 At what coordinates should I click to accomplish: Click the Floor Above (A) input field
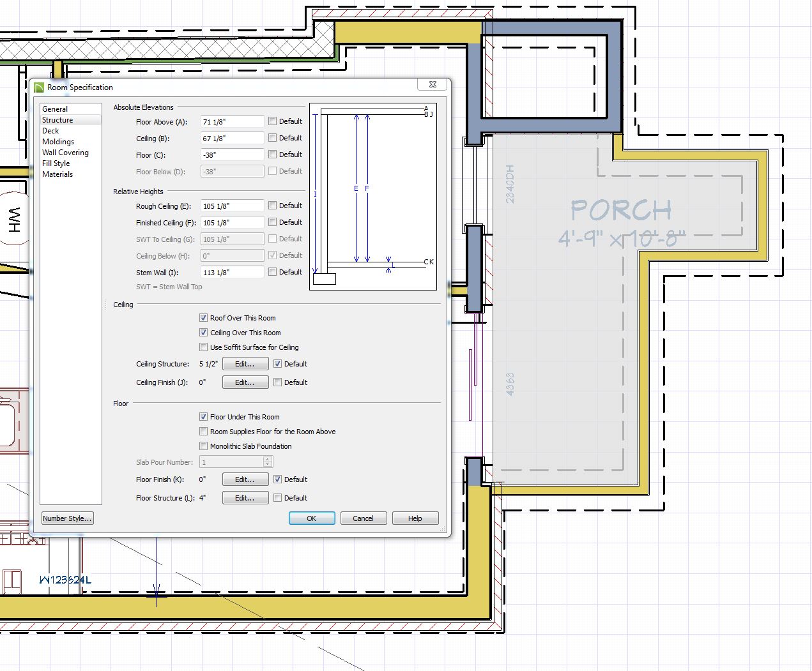click(x=232, y=122)
